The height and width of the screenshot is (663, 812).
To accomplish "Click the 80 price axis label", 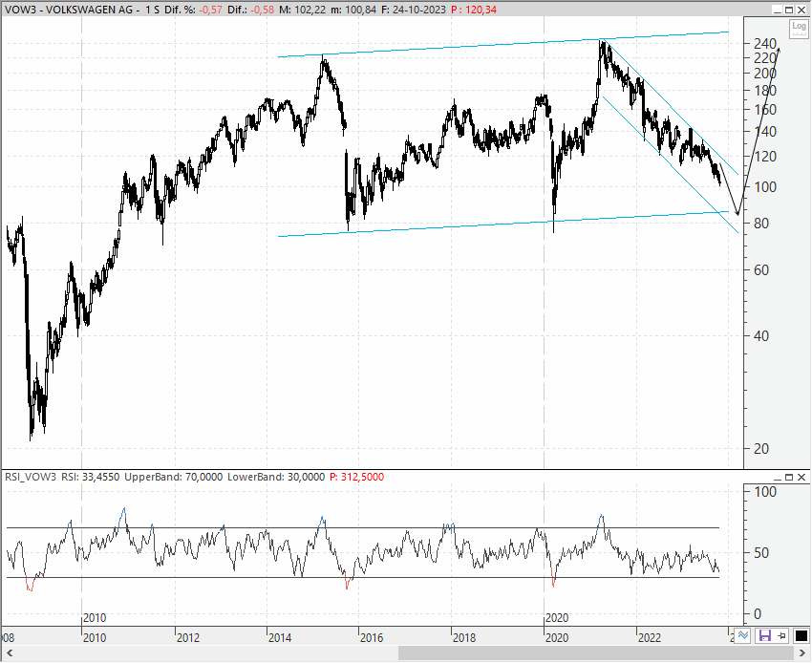I will pos(761,224).
